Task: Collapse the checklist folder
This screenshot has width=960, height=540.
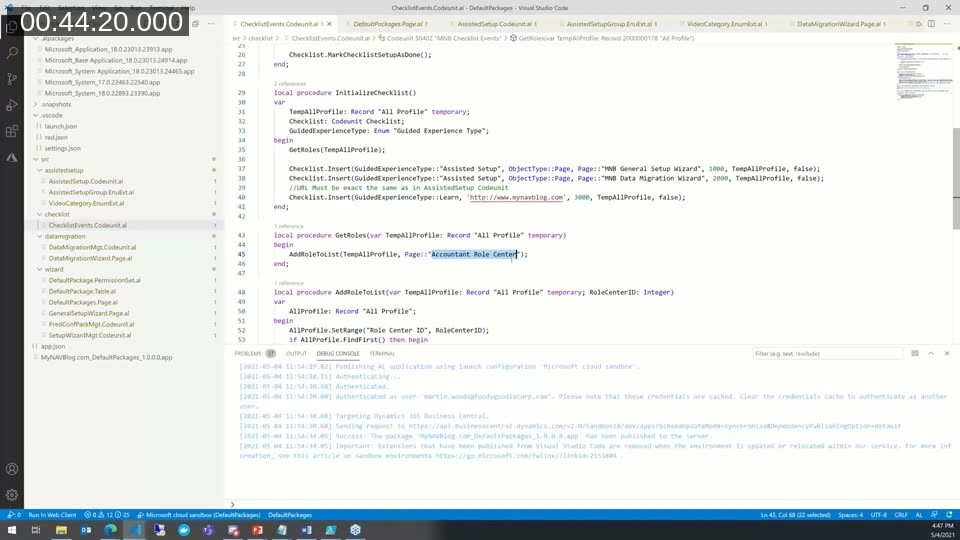Action: click(57, 214)
